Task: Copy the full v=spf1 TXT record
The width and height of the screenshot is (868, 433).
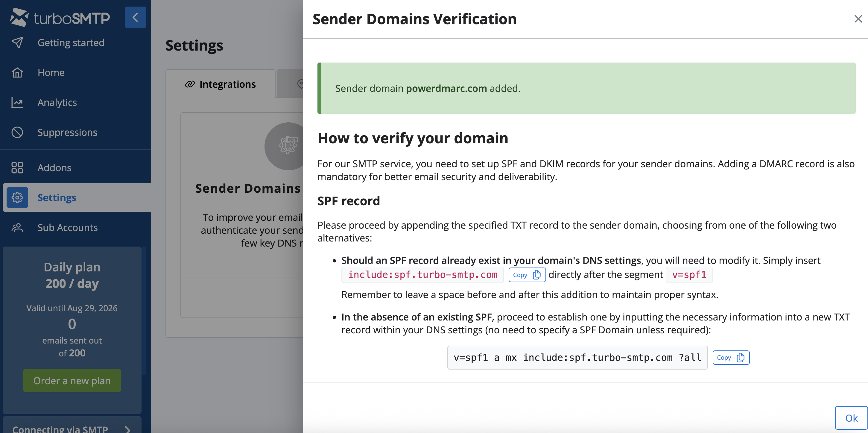Action: (x=731, y=358)
